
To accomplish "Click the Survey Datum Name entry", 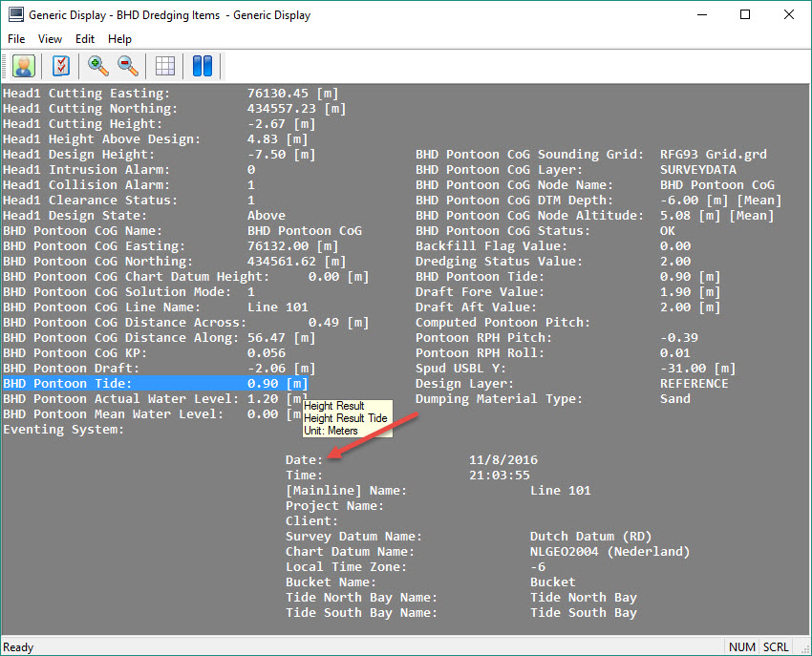I will (x=353, y=537).
